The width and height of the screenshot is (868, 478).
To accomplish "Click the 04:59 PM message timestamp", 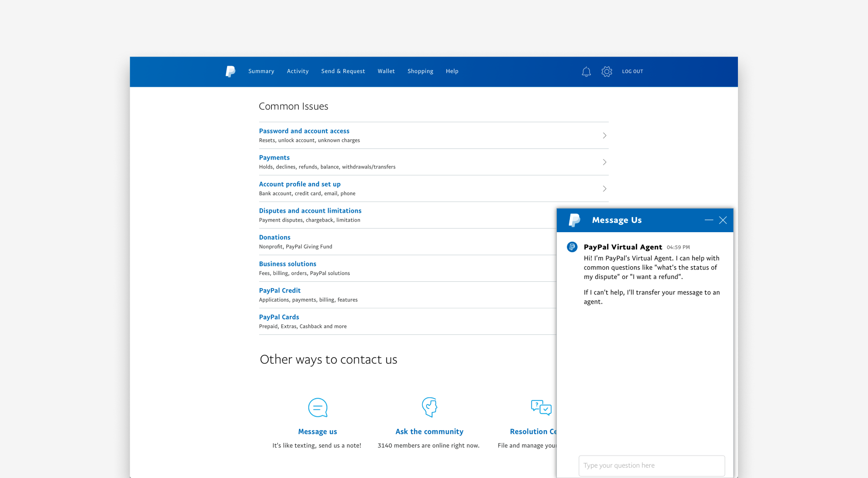I will 678,247.
